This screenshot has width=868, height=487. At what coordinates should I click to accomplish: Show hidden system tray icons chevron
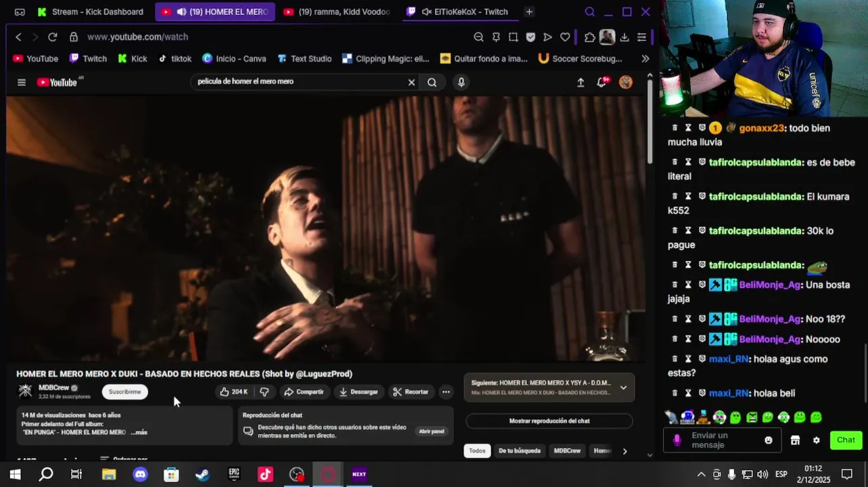click(701, 475)
